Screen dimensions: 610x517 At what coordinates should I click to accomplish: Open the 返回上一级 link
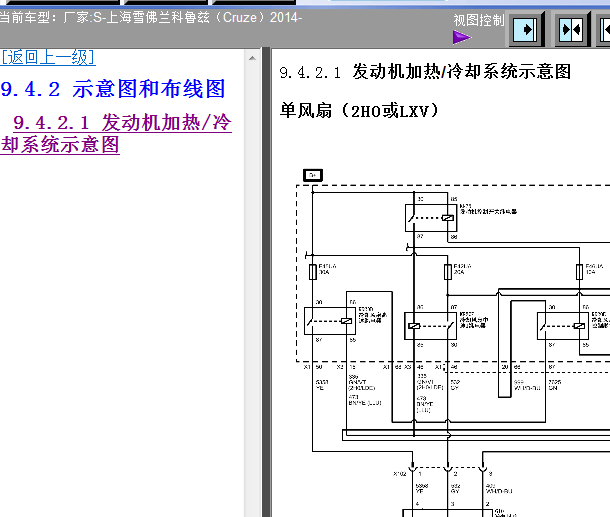(x=47, y=58)
